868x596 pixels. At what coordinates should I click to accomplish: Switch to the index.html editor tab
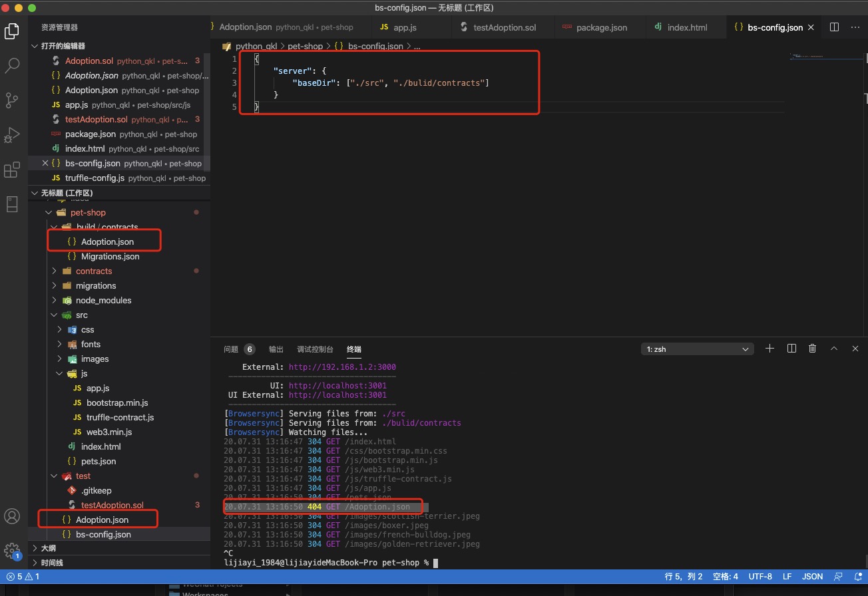click(686, 27)
